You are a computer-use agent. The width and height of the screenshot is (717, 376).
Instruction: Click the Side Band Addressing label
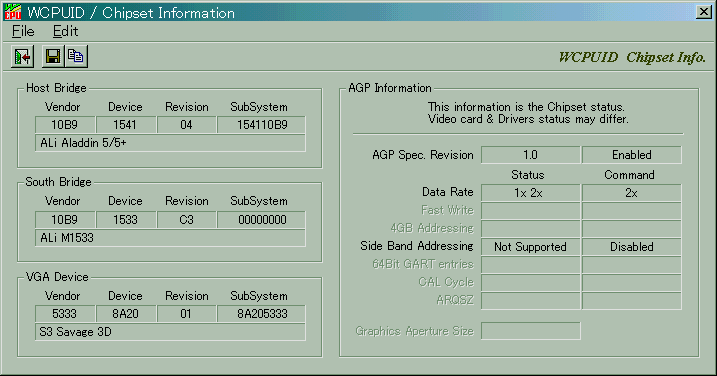[417, 246]
